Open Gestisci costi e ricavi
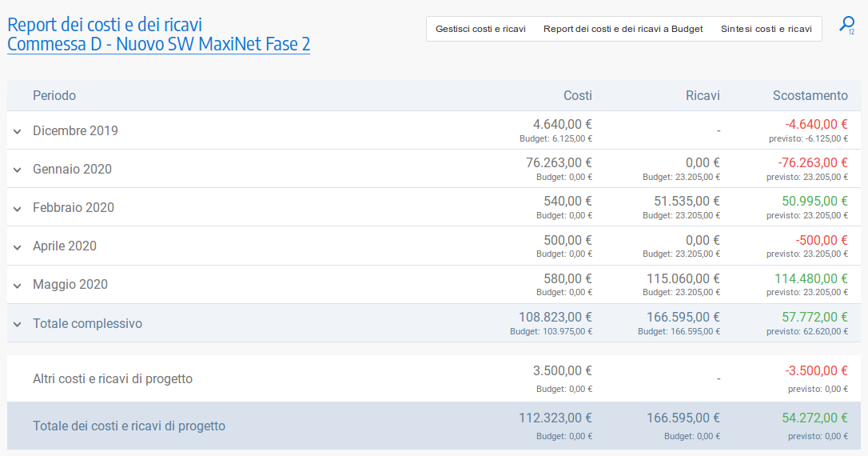 tap(480, 29)
